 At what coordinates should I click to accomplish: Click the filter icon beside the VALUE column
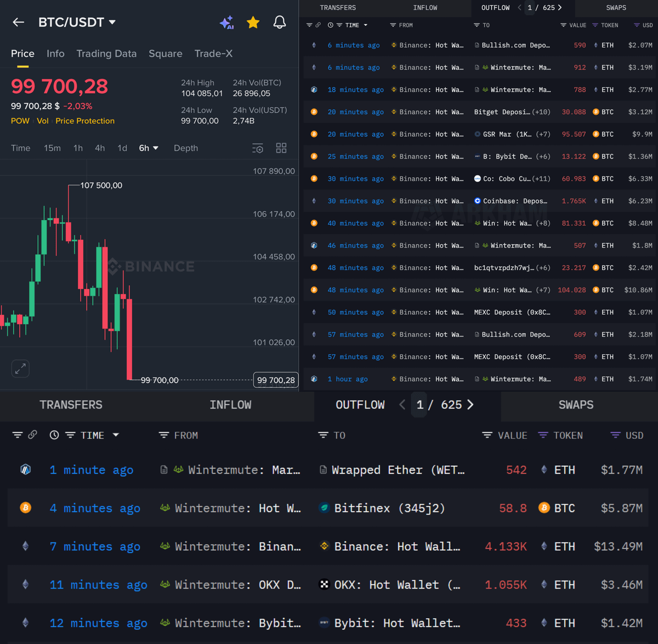click(x=487, y=434)
